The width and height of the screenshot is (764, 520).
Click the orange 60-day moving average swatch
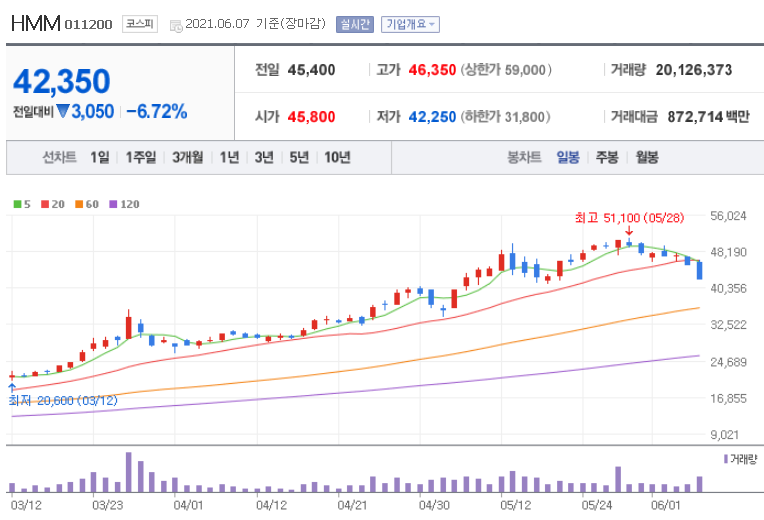click(x=79, y=204)
